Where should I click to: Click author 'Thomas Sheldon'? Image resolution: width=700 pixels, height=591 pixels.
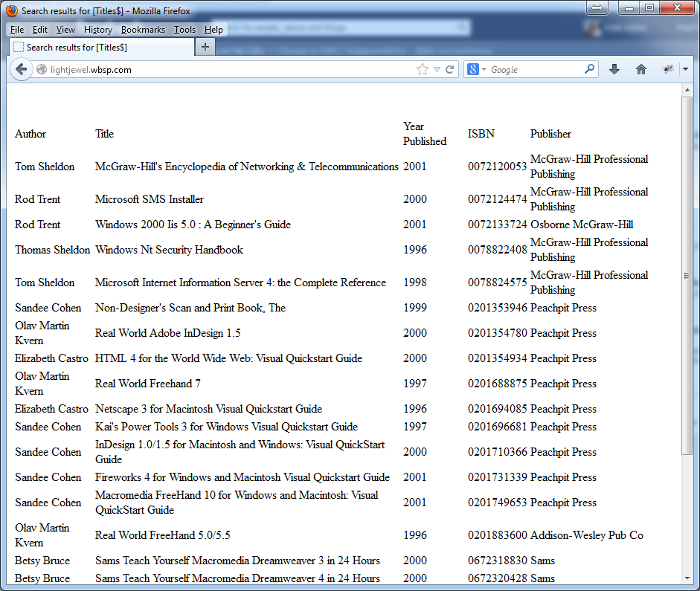pyautogui.click(x=53, y=250)
